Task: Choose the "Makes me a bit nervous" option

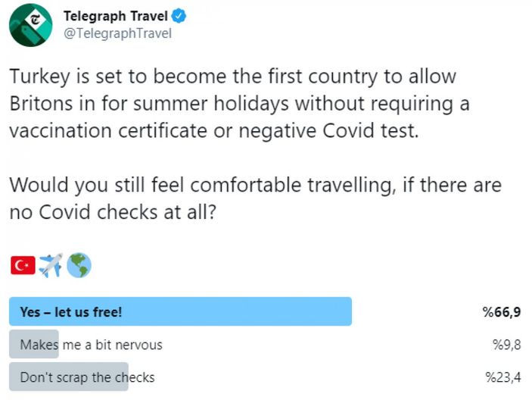Action: pyautogui.click(x=91, y=345)
